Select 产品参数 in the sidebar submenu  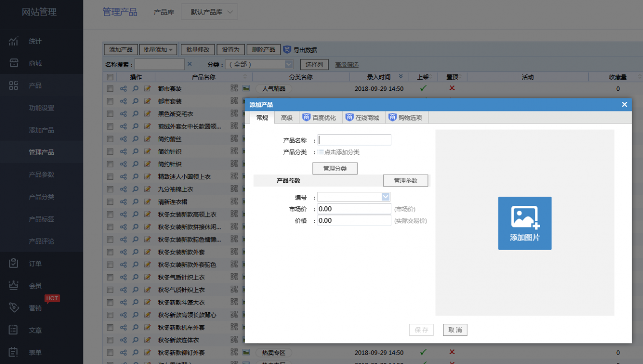pyautogui.click(x=42, y=174)
